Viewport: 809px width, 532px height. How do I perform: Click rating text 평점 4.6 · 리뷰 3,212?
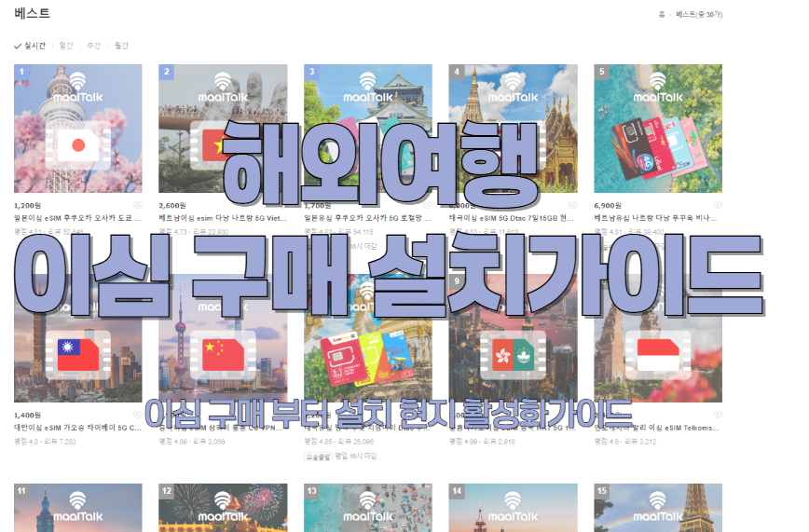624,442
